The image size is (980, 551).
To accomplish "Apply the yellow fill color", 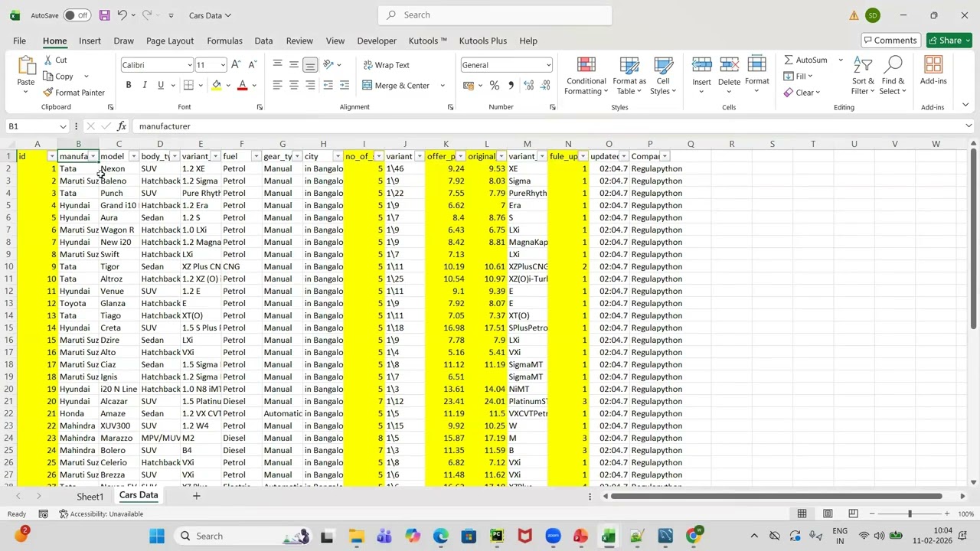I will tap(217, 85).
